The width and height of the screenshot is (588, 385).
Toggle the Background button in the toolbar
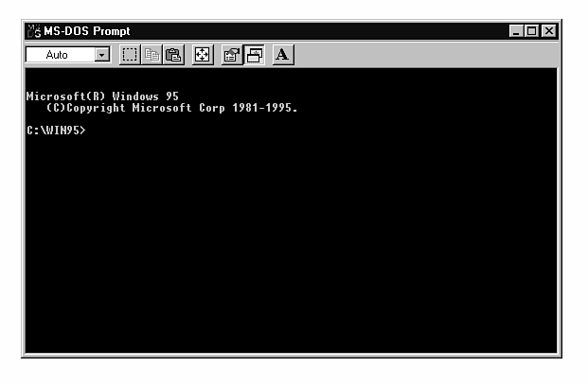[x=254, y=55]
